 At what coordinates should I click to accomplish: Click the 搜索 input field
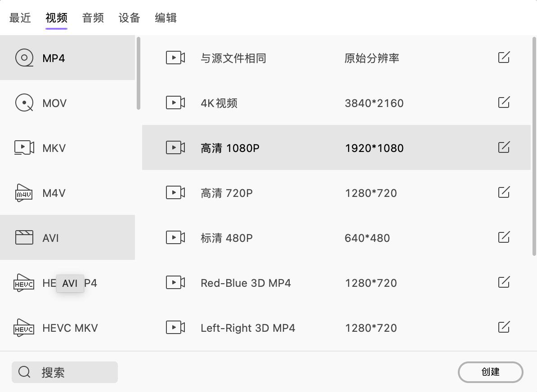coord(64,372)
